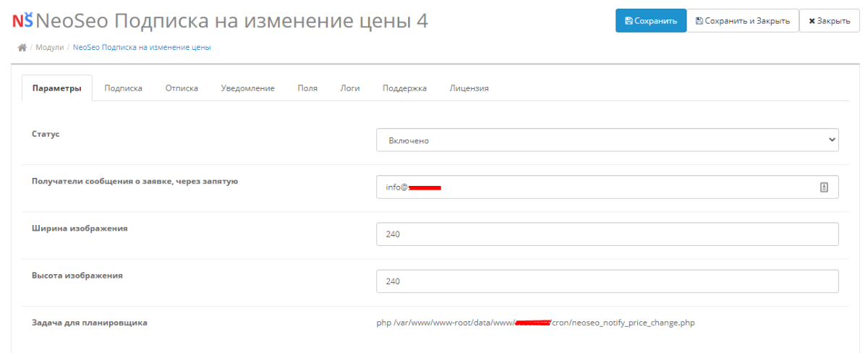
Task: Click the Ширина изображения label
Action: [x=80, y=229]
